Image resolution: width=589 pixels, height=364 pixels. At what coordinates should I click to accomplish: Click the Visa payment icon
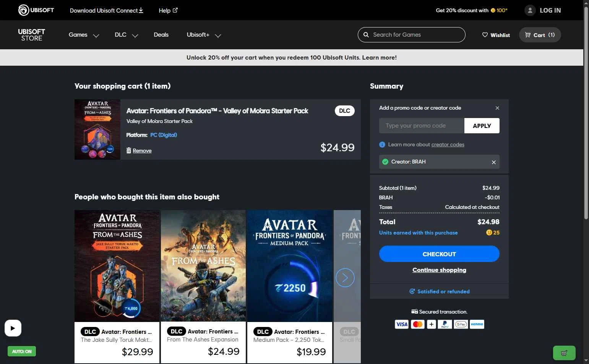[401, 324]
